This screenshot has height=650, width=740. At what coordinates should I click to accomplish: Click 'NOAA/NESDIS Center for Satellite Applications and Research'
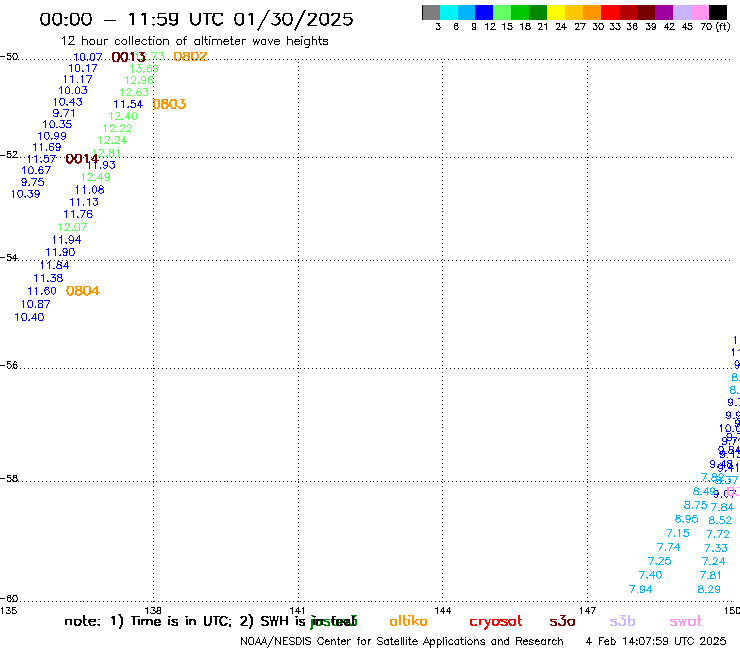pyautogui.click(x=402, y=642)
